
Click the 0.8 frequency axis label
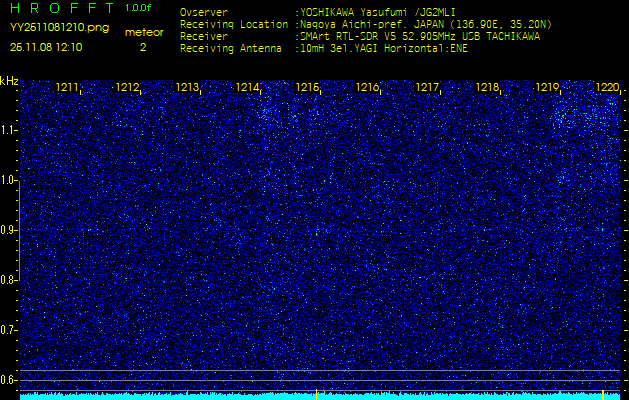click(x=7, y=280)
